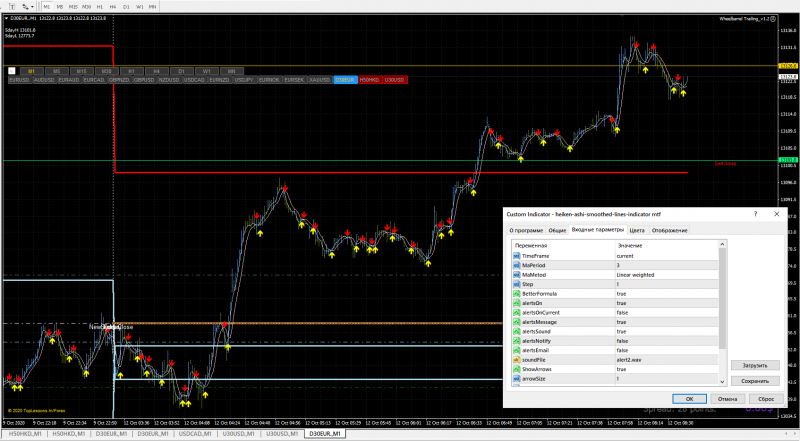The image size is (800, 441).
Task: Click the alertsEmail boolean icon
Action: (516, 351)
